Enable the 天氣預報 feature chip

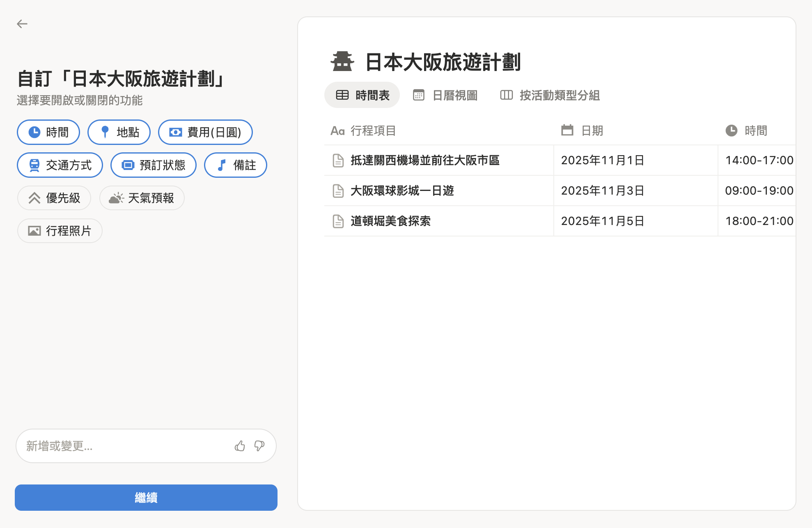[142, 198]
